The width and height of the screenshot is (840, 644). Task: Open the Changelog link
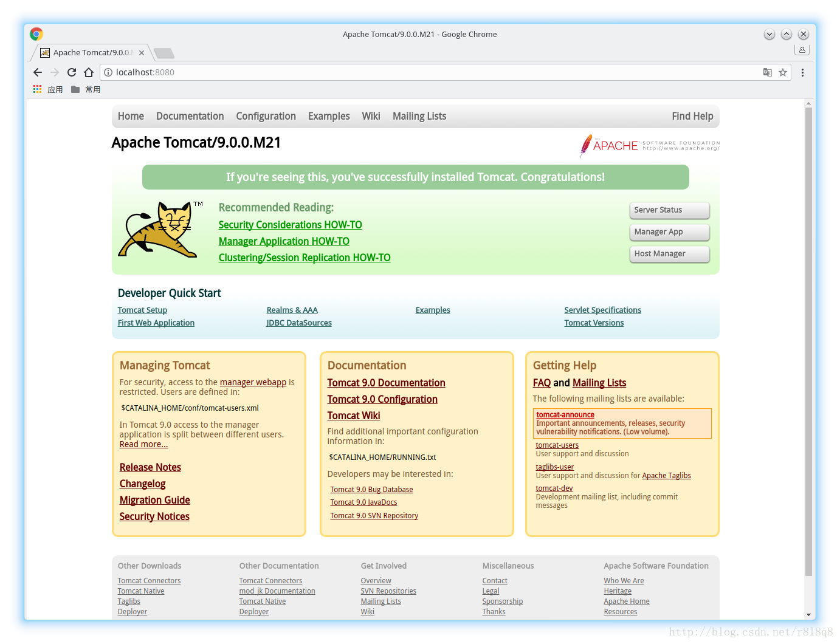142,484
